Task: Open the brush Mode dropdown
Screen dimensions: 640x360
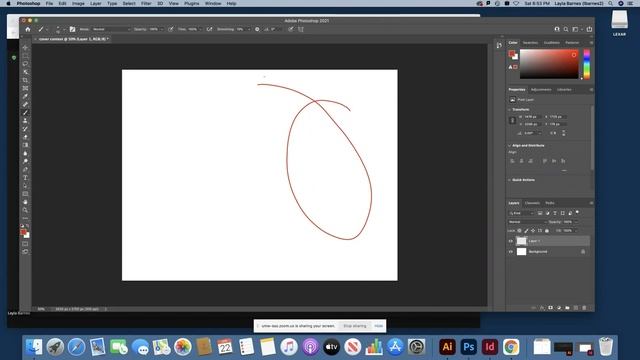Action: click(x=111, y=29)
